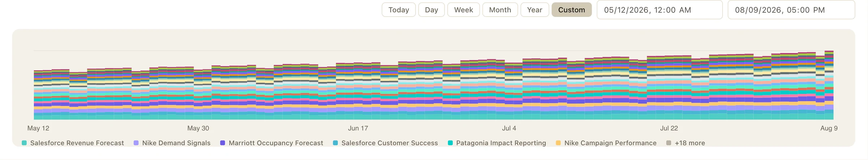Click the Patagonia Impact Reporting legend label

(501, 143)
